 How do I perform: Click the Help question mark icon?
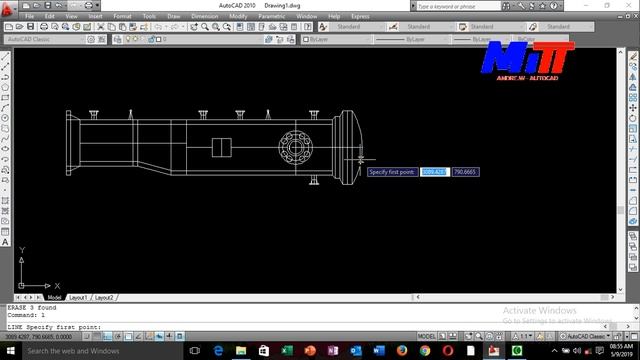308,27
